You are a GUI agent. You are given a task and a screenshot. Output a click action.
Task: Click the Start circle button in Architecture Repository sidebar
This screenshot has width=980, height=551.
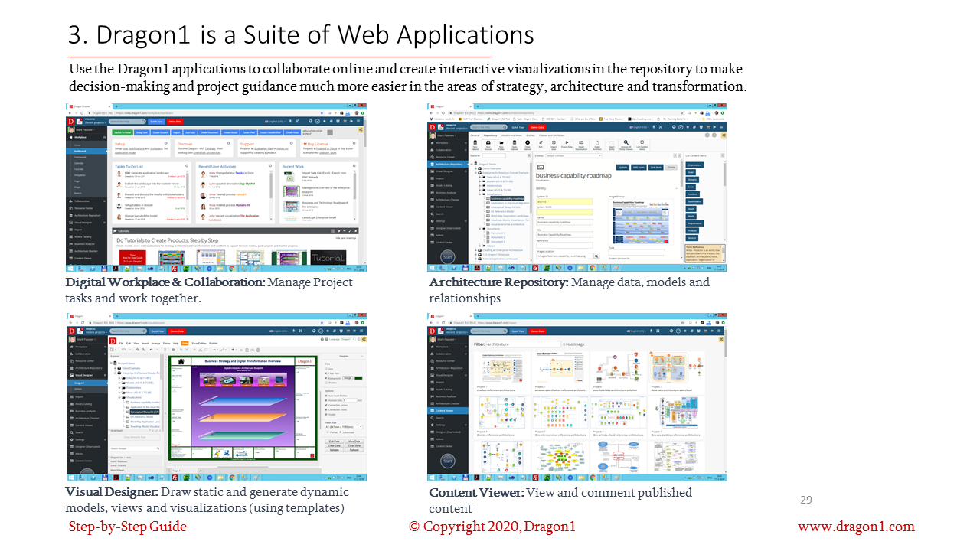click(x=447, y=257)
